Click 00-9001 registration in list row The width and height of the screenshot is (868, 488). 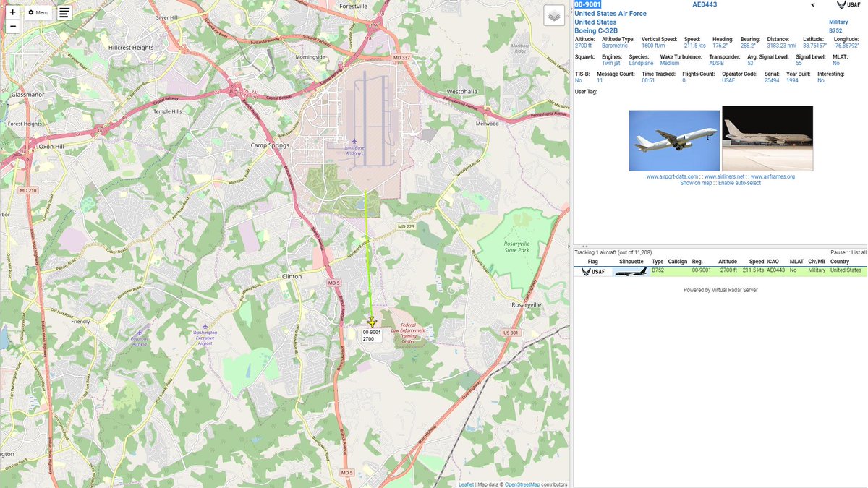pyautogui.click(x=702, y=270)
